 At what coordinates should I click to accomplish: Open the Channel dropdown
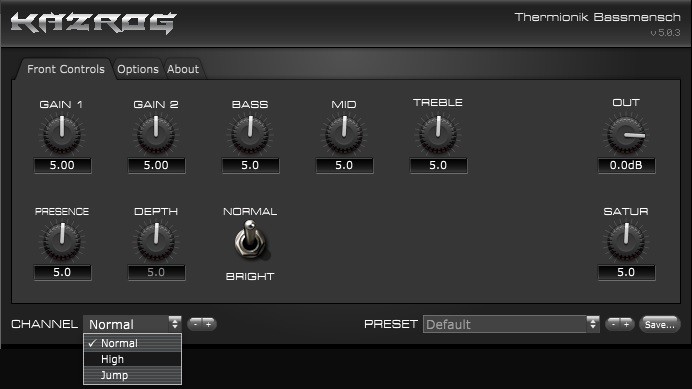[x=132, y=324]
